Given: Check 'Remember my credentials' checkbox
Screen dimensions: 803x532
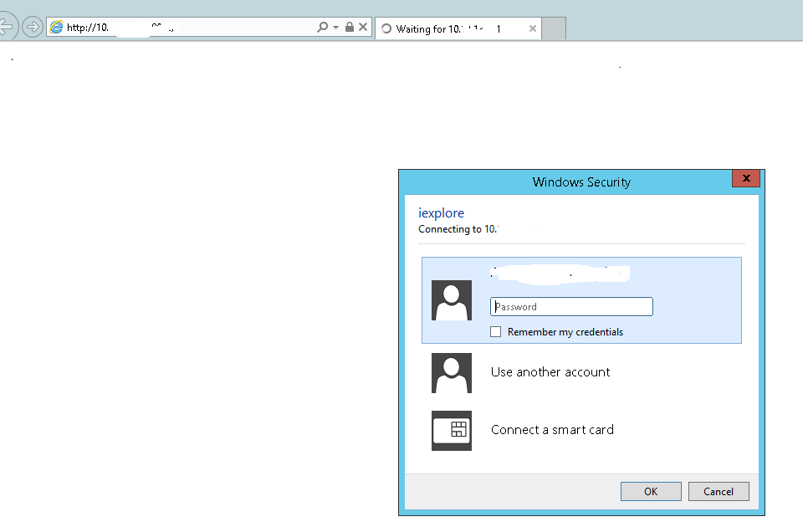Looking at the screenshot, I should click(x=496, y=332).
